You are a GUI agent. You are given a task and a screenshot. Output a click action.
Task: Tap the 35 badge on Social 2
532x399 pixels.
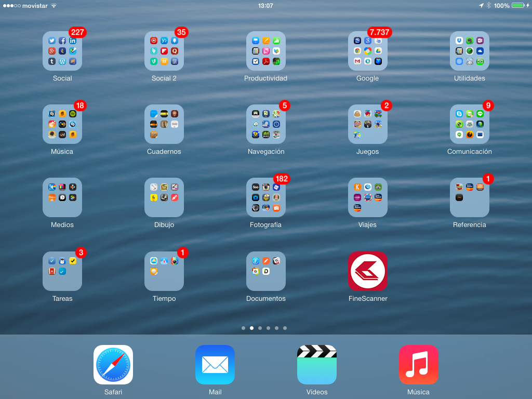point(181,32)
